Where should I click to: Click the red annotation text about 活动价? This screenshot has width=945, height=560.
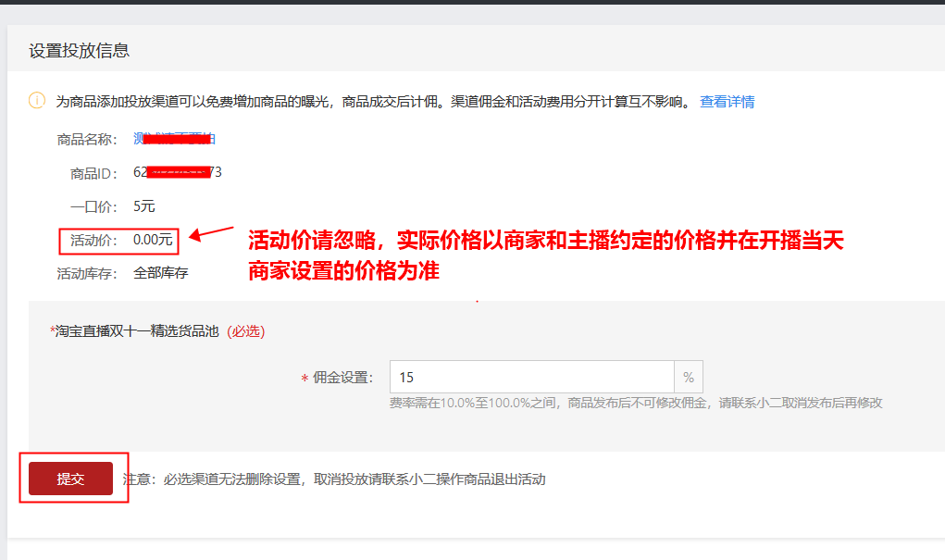click(x=546, y=256)
